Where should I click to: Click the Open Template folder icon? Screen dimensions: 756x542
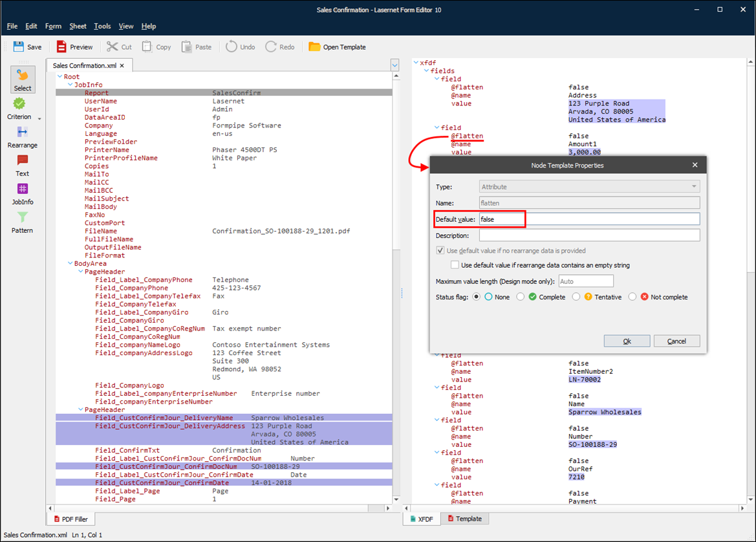(314, 47)
